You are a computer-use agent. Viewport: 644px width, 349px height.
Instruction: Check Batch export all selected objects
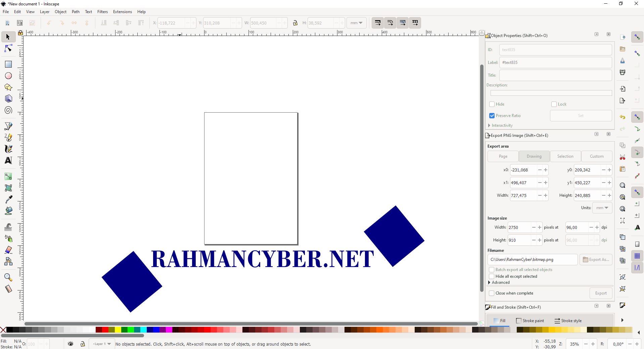(492, 270)
